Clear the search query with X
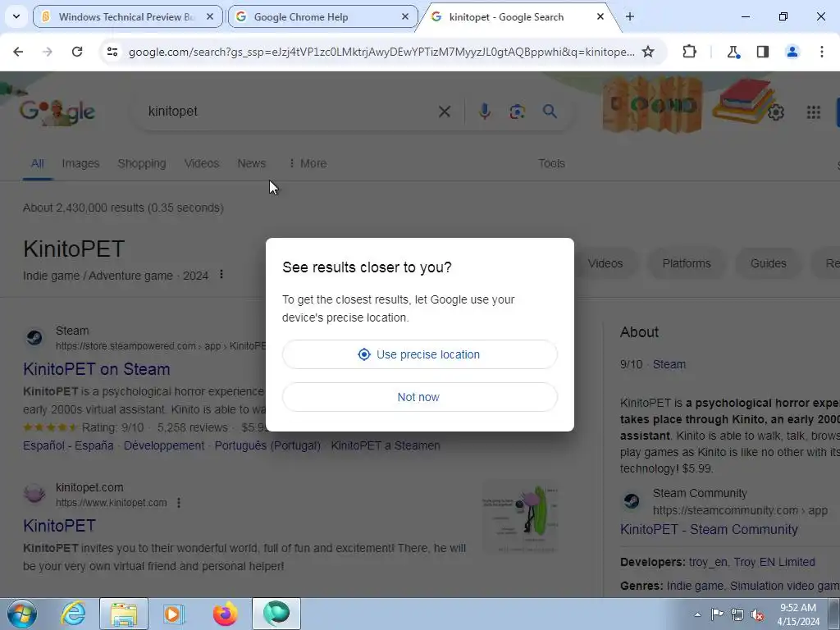The width and height of the screenshot is (840, 630). [x=444, y=112]
